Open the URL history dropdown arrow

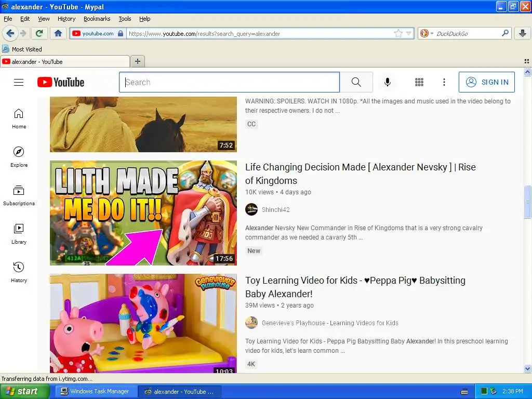pos(408,33)
